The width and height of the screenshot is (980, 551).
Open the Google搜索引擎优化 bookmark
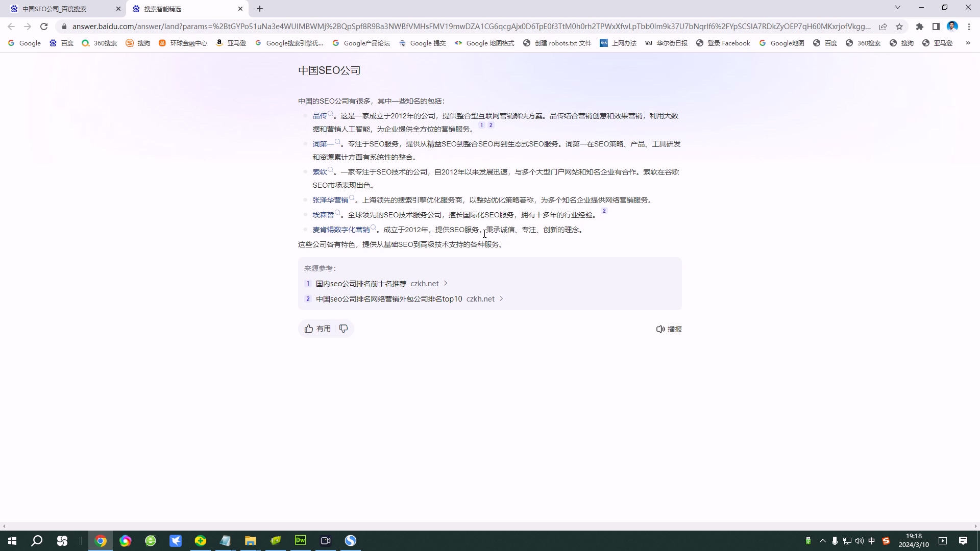(x=289, y=43)
